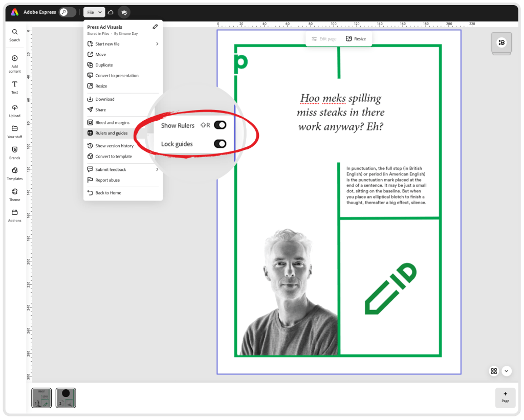524x420 pixels.
Task: Open the Templates panel
Action: (x=14, y=173)
